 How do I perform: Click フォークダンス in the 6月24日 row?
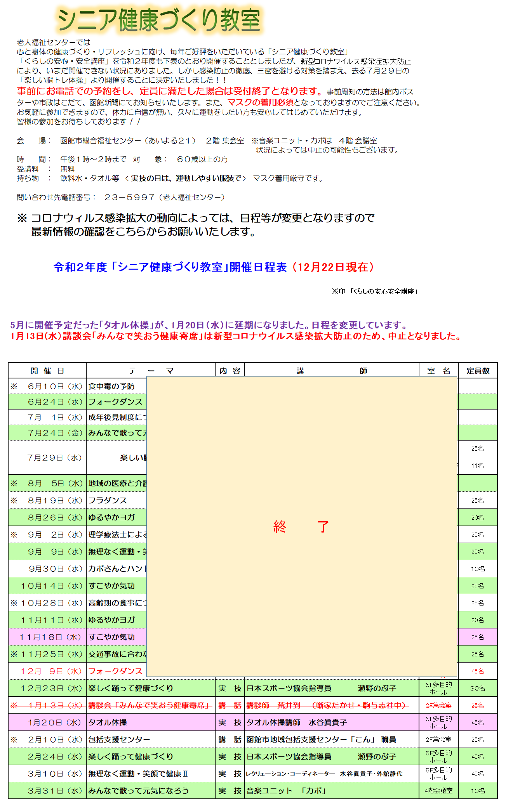pyautogui.click(x=115, y=402)
